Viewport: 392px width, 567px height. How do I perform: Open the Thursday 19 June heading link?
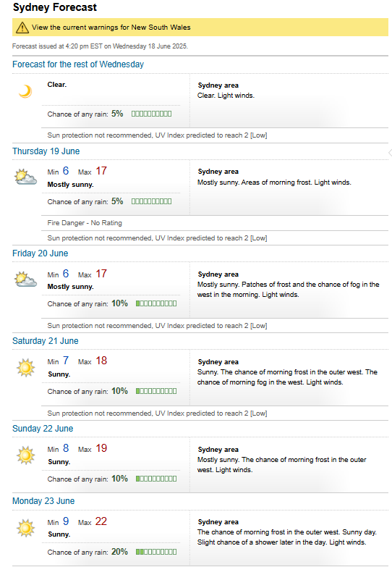(x=46, y=151)
